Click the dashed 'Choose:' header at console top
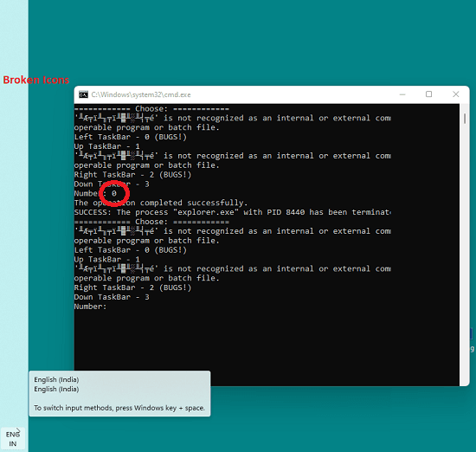 (151, 108)
